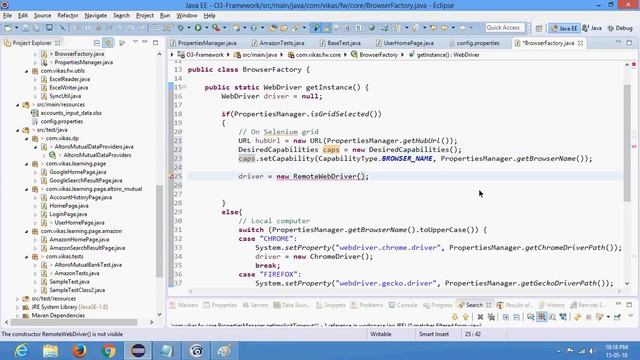Click the Pin Search view icon
The width and height of the screenshot is (640, 360).
pos(617,317)
